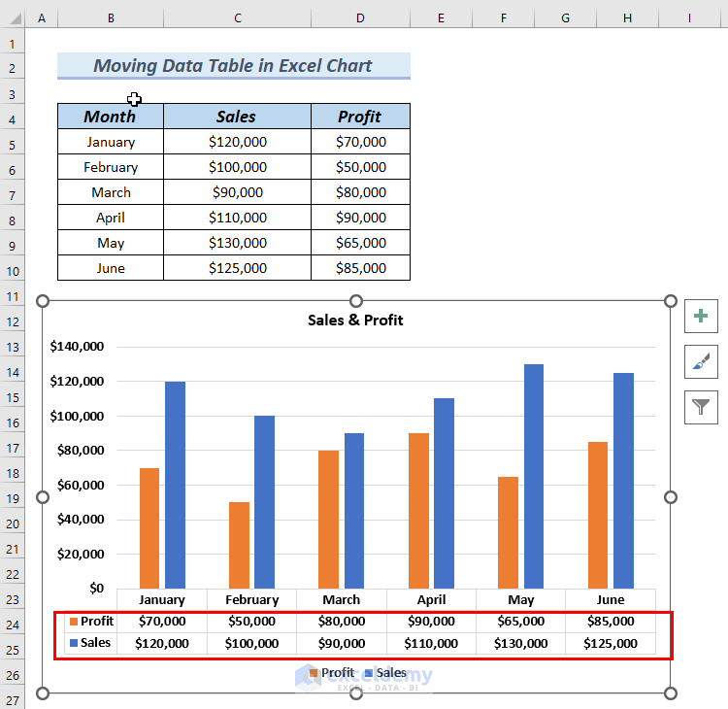Click the 'Moving Data Table in Excel Chart' title cell

(234, 65)
